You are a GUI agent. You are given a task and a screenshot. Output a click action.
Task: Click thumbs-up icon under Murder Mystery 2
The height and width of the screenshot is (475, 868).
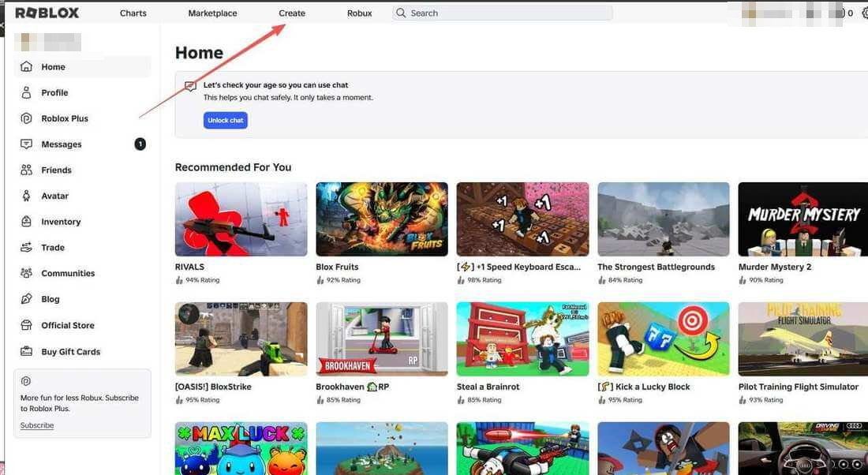(x=743, y=280)
